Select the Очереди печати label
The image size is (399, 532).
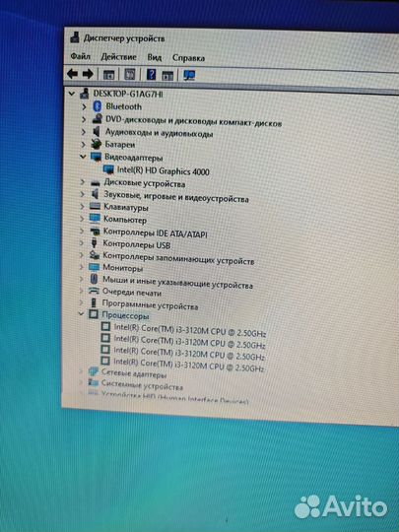(x=132, y=292)
